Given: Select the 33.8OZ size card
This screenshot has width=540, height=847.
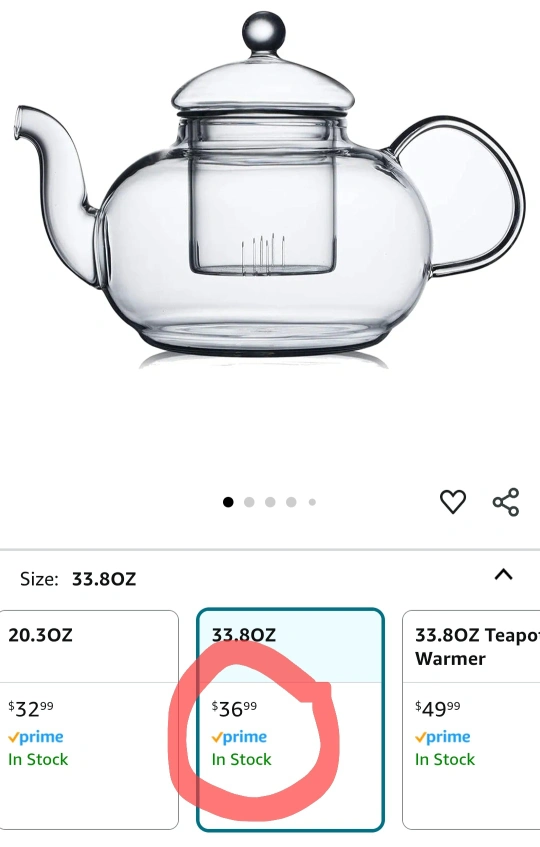Looking at the screenshot, I should (291, 720).
